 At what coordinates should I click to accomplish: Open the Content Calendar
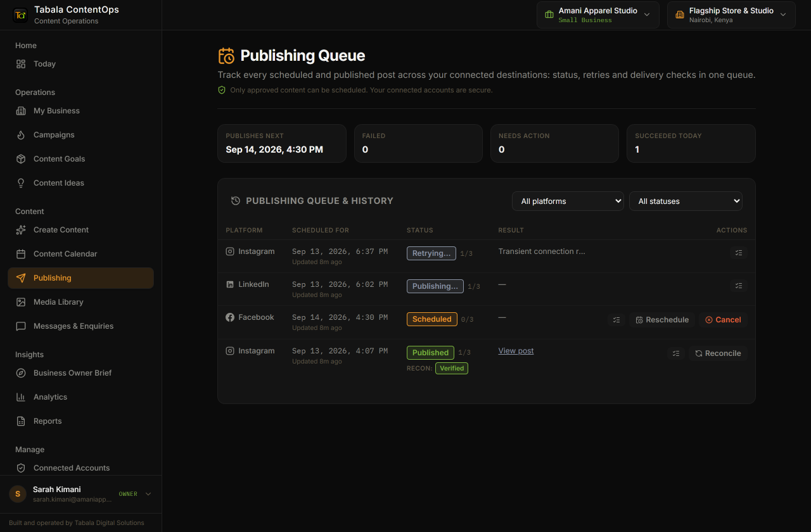(x=80, y=254)
